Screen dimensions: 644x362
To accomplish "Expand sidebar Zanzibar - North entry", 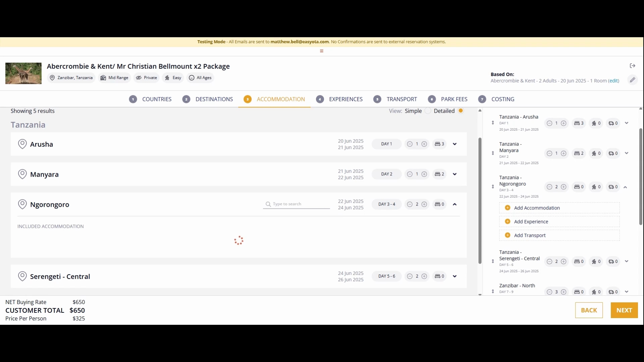I will (627, 292).
